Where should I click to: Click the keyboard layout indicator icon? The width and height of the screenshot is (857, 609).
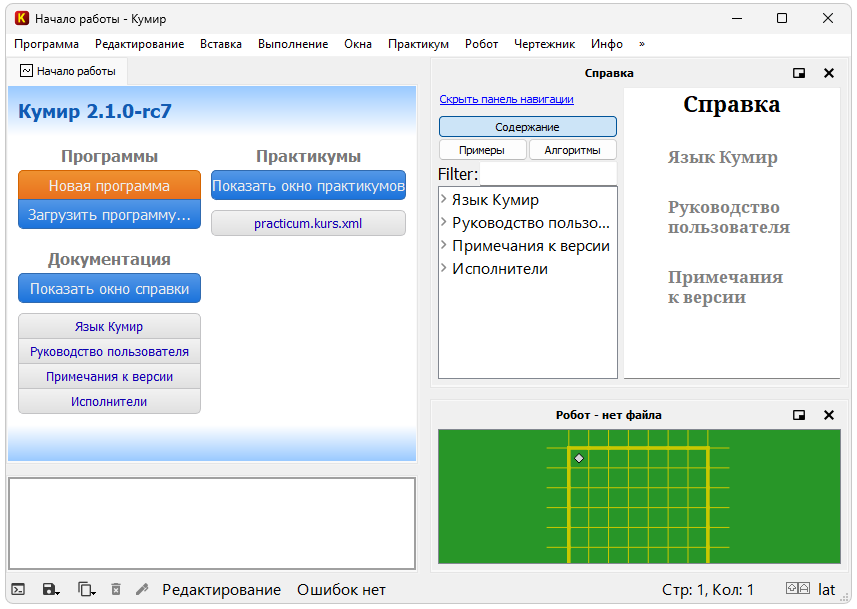[797, 588]
